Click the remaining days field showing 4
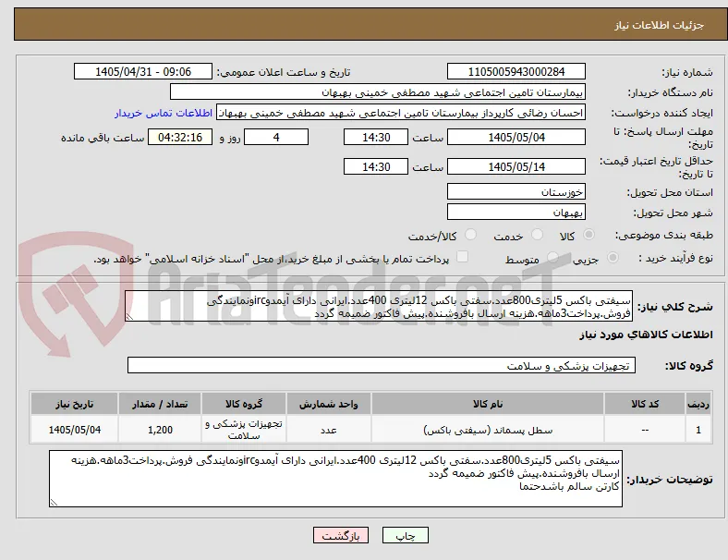This screenshot has width=728, height=560. tap(276, 137)
